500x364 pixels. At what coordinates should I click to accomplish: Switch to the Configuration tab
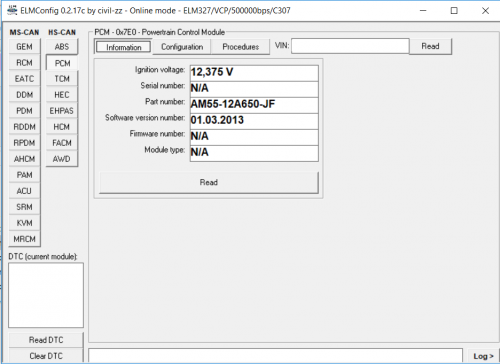[182, 47]
